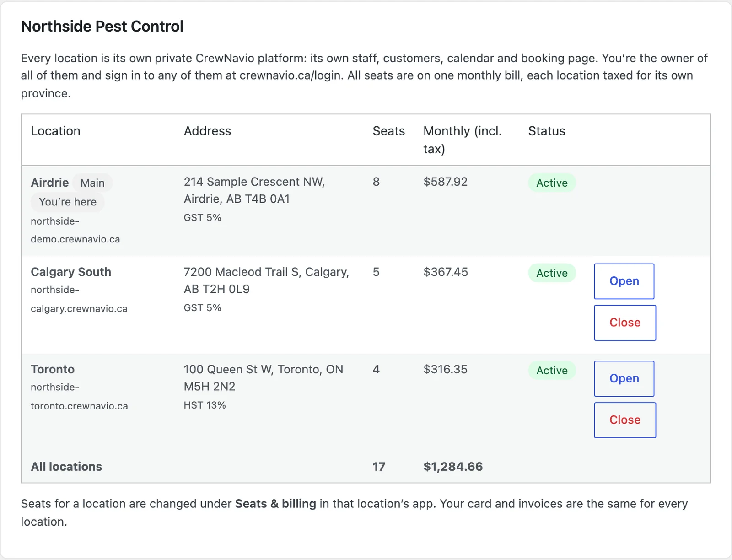
Task: Click northside-calgary.crewnavio.ca subdomain text
Action: [x=79, y=299]
